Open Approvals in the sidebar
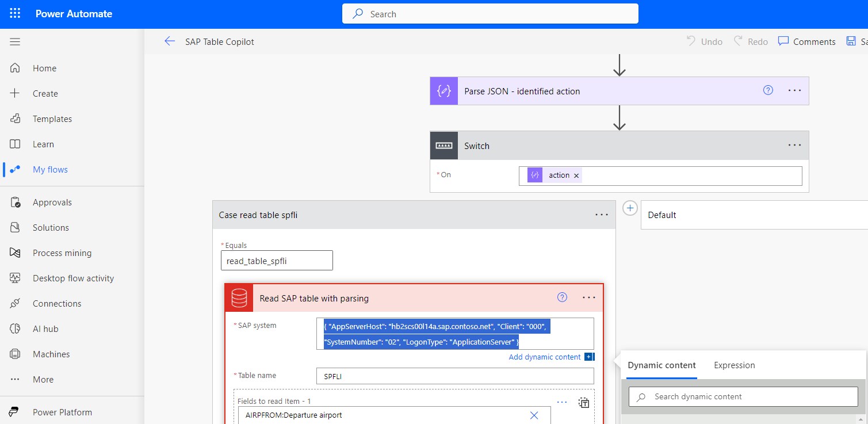Viewport: 868px width, 424px height. point(52,202)
